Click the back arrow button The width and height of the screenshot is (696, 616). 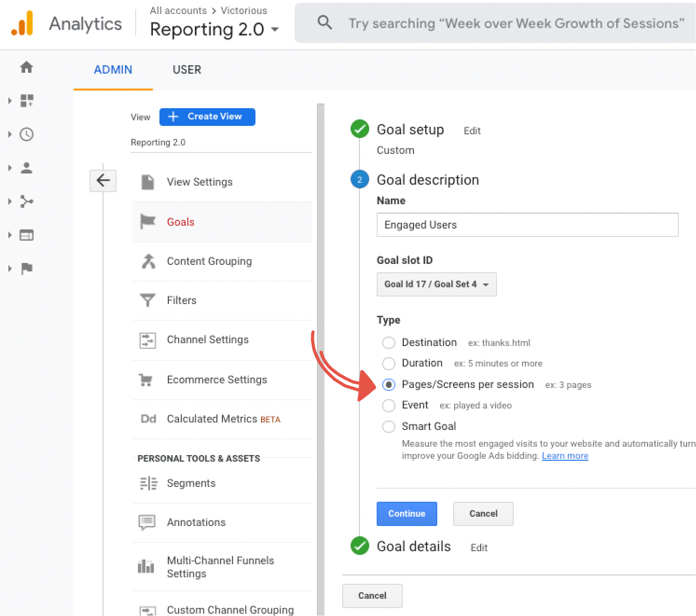(103, 180)
